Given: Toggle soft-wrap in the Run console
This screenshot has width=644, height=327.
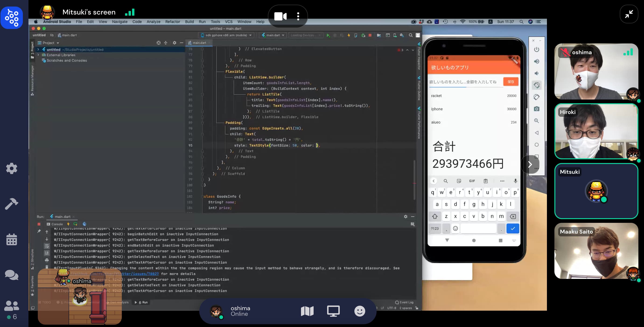Looking at the screenshot, I should tap(47, 246).
